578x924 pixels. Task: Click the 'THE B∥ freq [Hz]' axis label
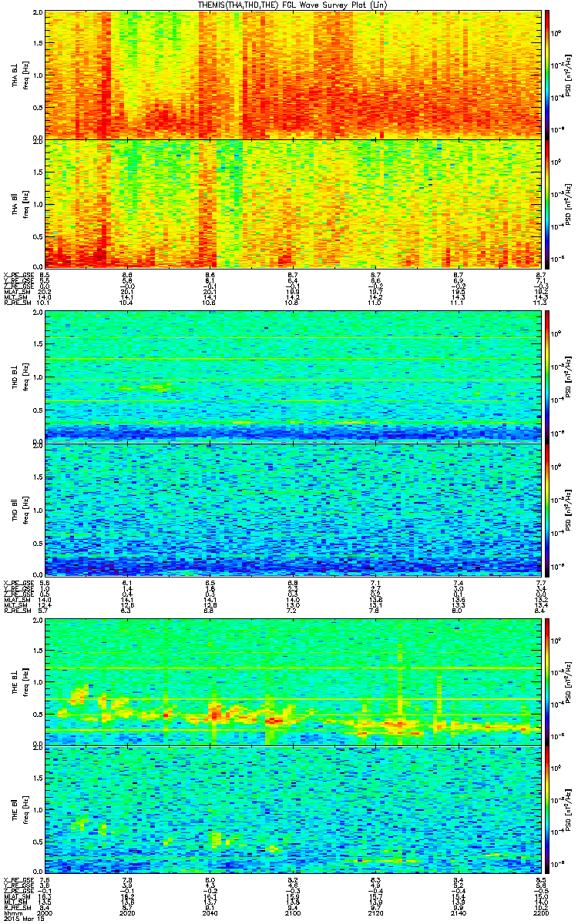pyautogui.click(x=19, y=811)
